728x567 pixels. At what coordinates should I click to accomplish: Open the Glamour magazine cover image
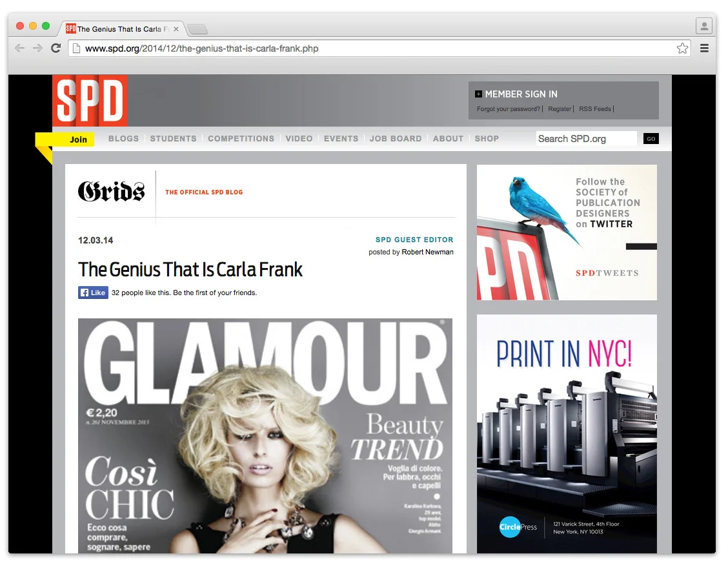(265, 436)
